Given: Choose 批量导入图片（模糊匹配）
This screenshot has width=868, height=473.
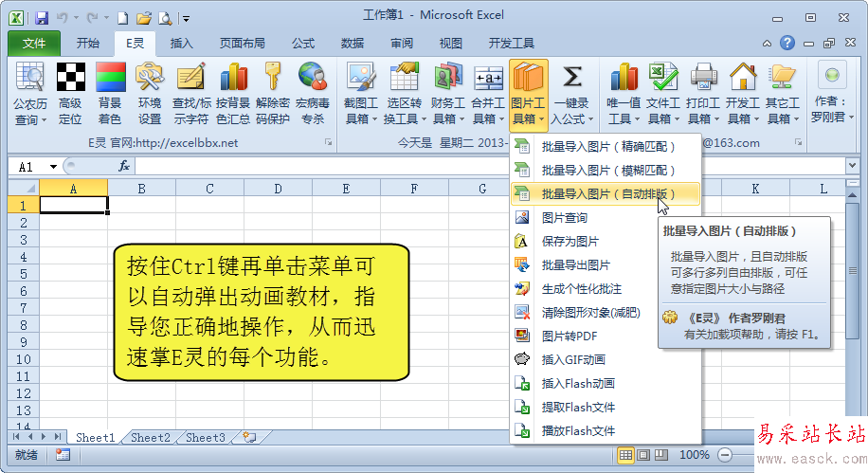Looking at the screenshot, I should (606, 171).
